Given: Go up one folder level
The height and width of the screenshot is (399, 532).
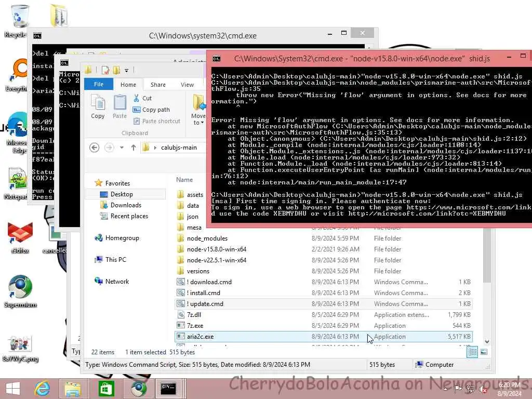Looking at the screenshot, I should coord(134,148).
